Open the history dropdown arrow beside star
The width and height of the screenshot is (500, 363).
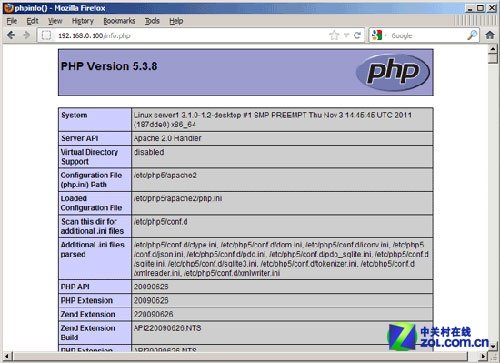[x=346, y=35]
